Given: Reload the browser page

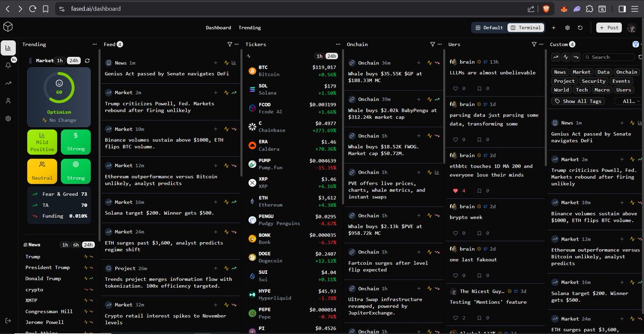Looking at the screenshot, I should click(x=33, y=9).
